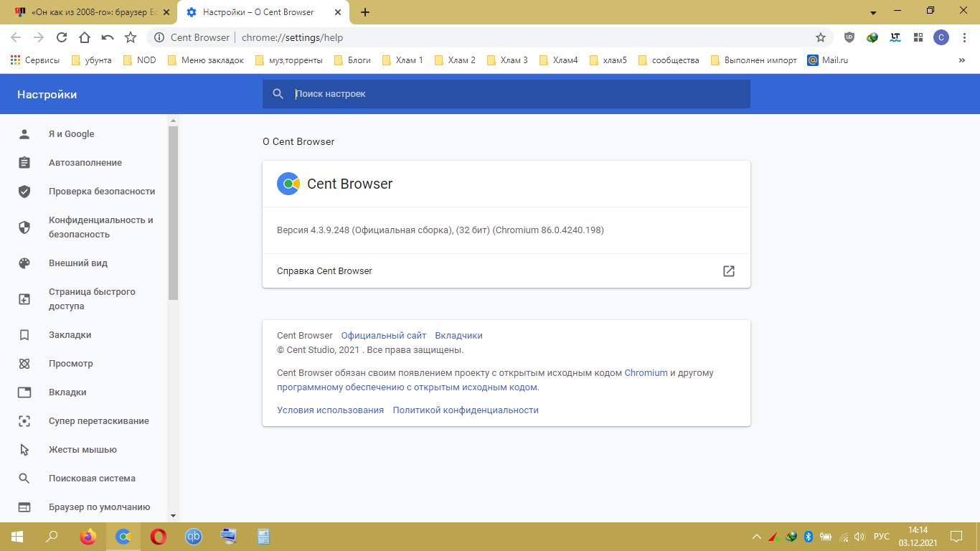Click the sidebar scroll-down arrow
This screenshot has height=551, width=980.
coord(173,516)
